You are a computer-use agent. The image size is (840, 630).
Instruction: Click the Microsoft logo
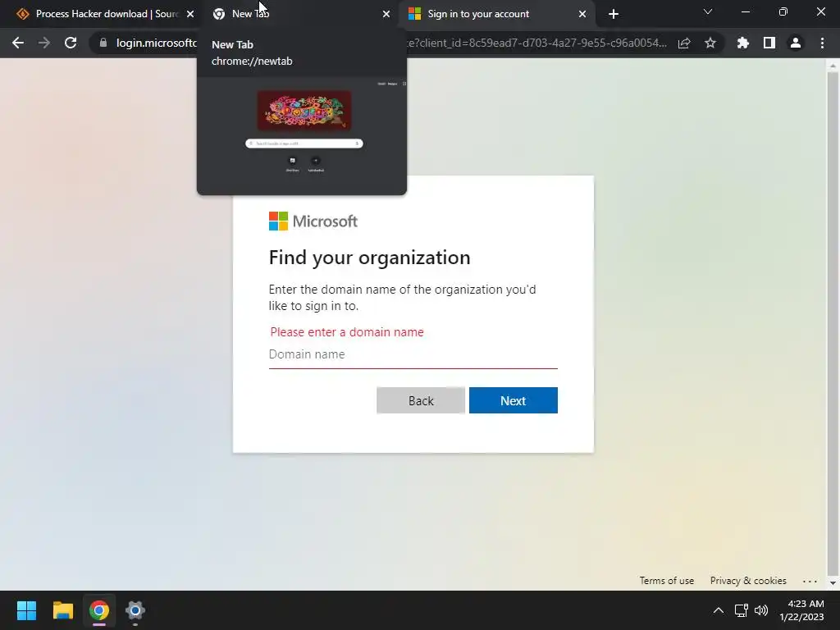pos(313,221)
